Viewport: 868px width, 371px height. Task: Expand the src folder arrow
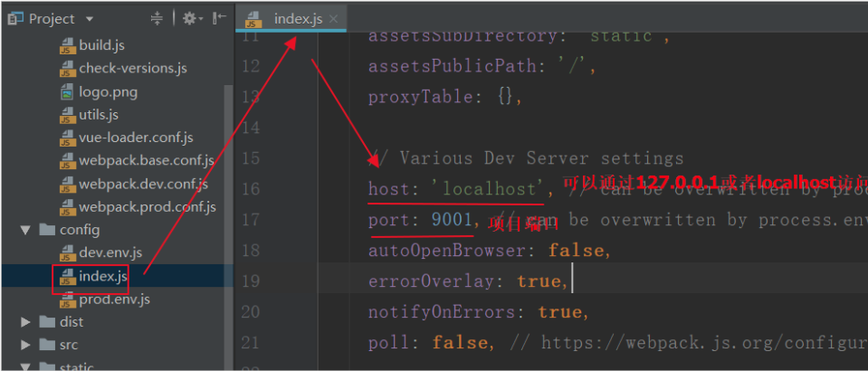(25, 345)
